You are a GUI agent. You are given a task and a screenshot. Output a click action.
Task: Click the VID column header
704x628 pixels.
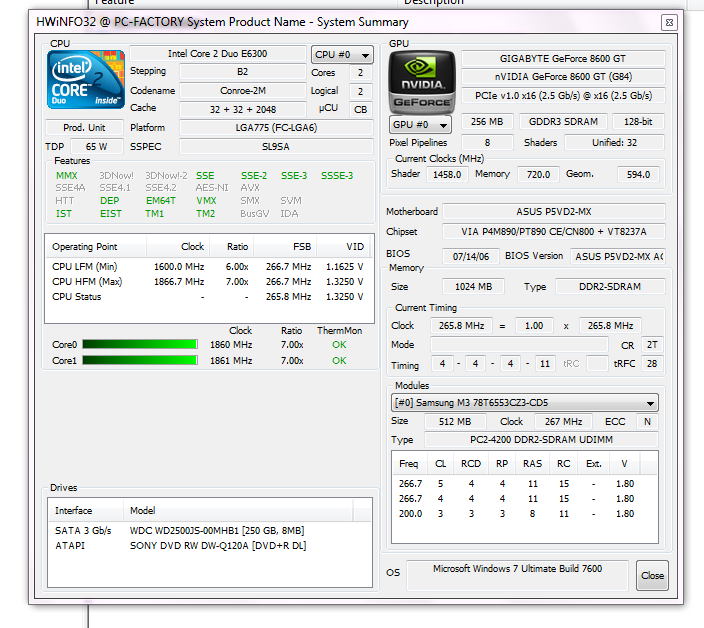point(344,246)
